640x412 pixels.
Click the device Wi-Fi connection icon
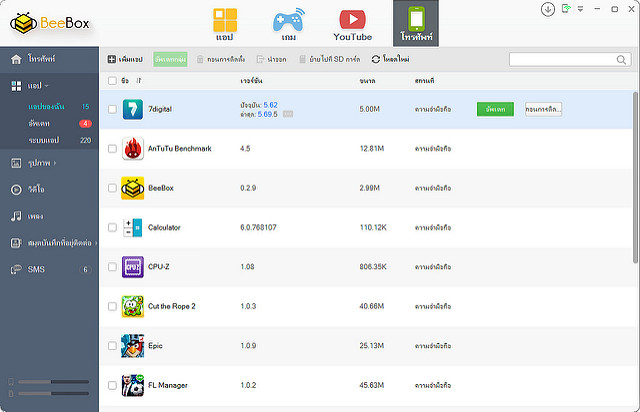tap(566, 9)
